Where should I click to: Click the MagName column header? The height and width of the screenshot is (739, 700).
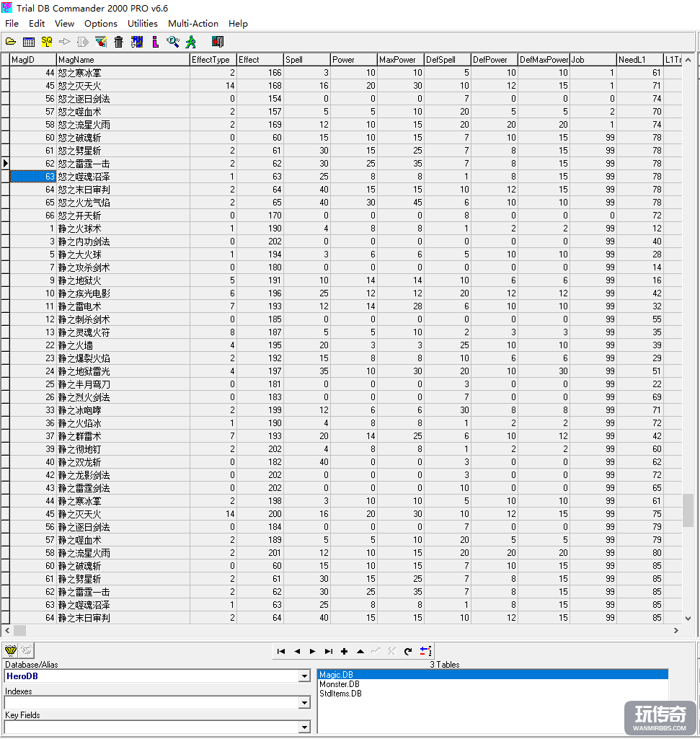tap(123, 60)
